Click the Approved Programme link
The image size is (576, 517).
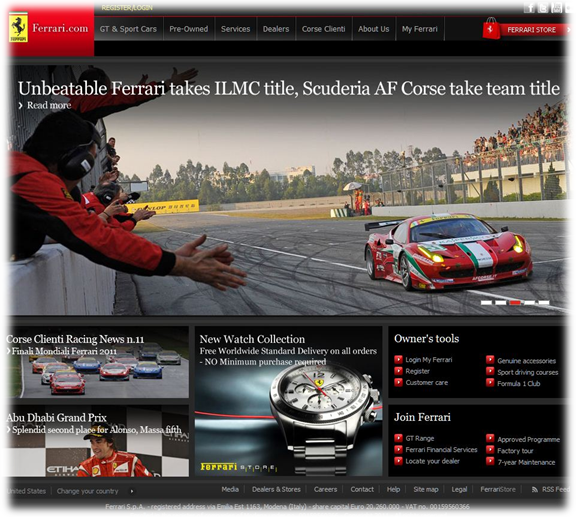[x=529, y=439]
